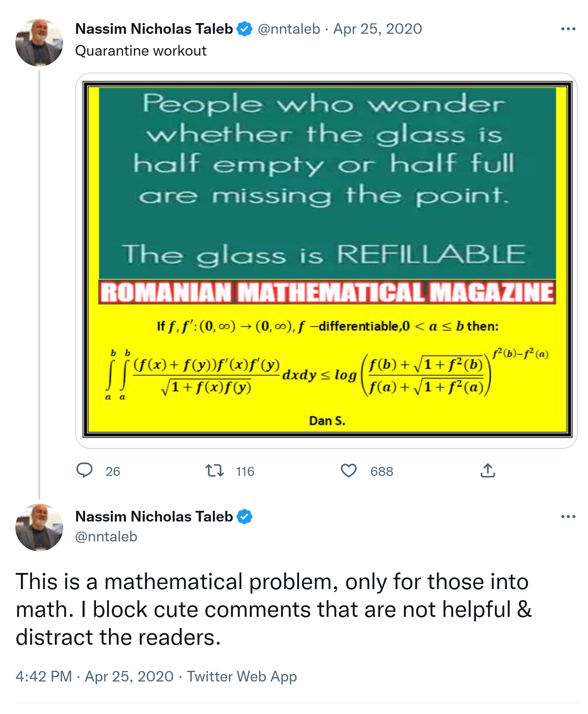Viewport: 588px width, 714px height.
Task: Click the 4:42 PM · Apr 25, 2020 timestamp
Action: [x=94, y=676]
